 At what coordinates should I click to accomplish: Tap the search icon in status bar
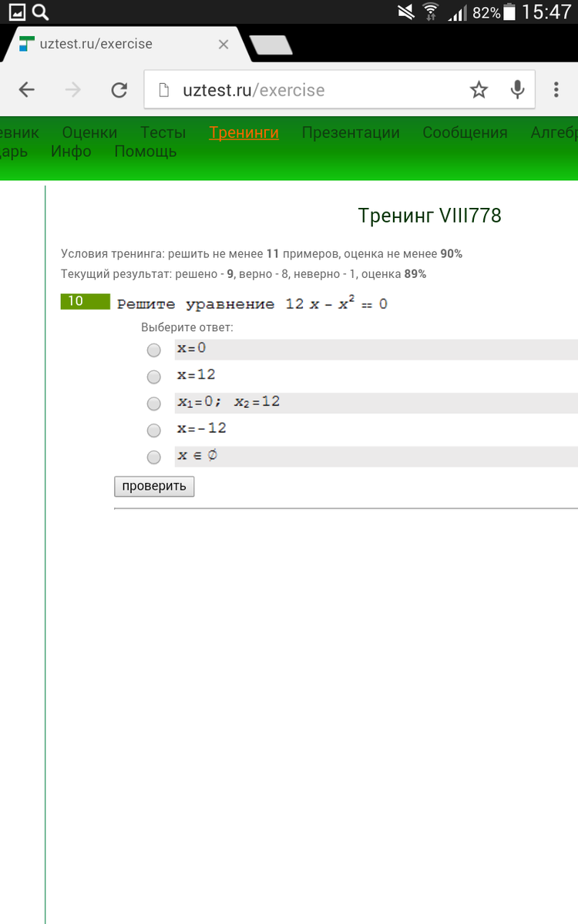coord(41,12)
